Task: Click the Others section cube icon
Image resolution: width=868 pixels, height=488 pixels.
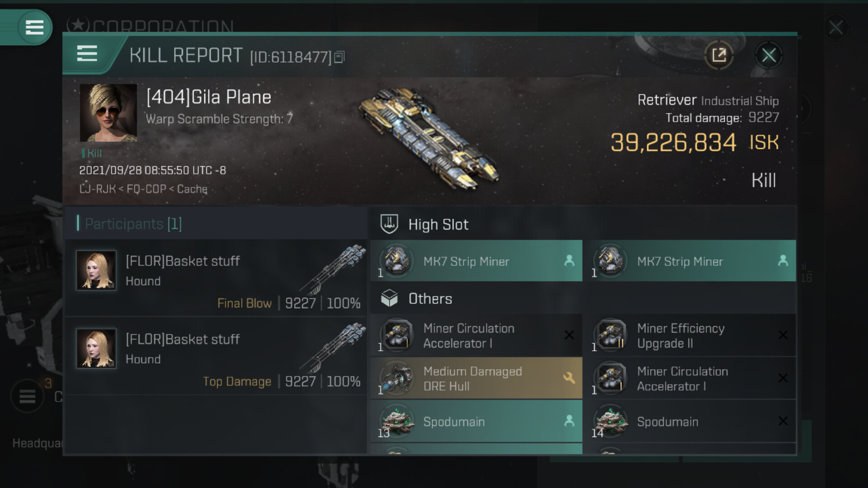Action: click(x=389, y=299)
